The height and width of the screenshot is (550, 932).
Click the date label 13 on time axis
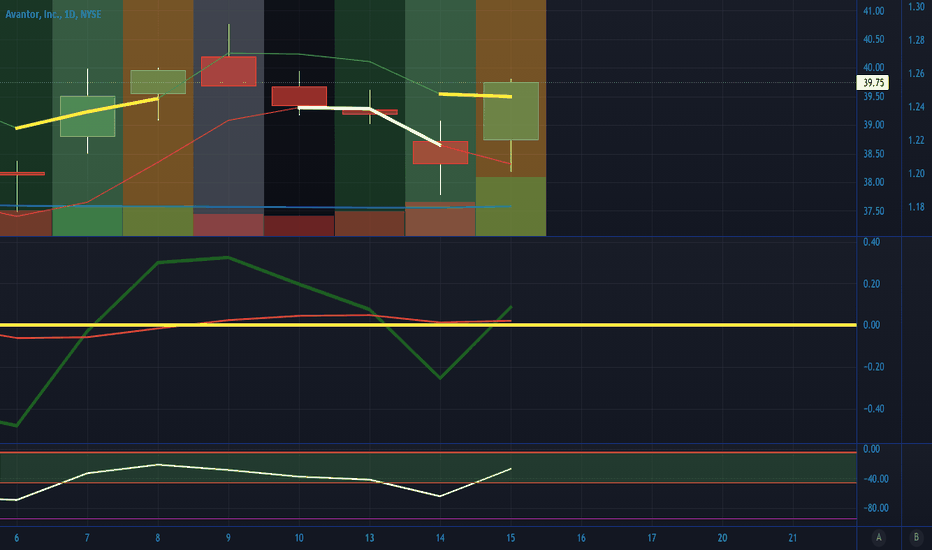(x=370, y=538)
